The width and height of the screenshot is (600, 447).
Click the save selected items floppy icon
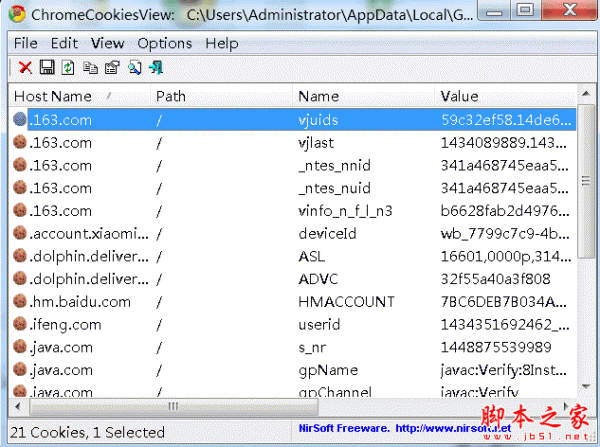click(x=47, y=68)
